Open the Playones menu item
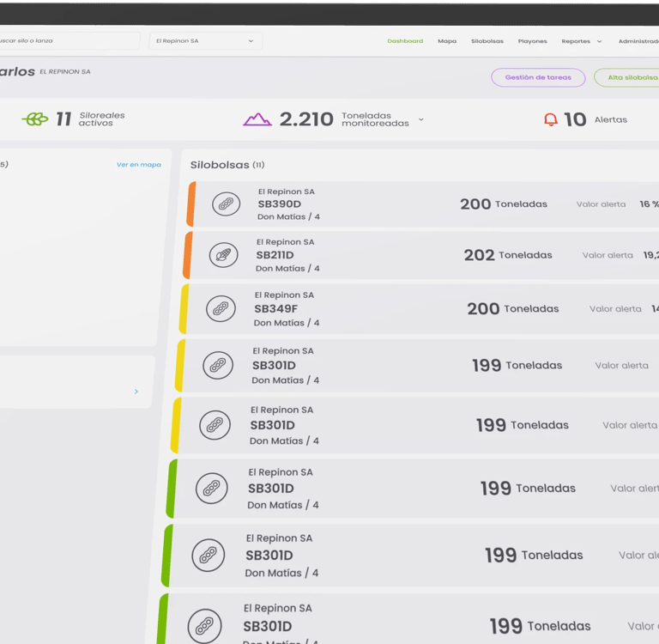659x644 pixels. pyautogui.click(x=533, y=41)
